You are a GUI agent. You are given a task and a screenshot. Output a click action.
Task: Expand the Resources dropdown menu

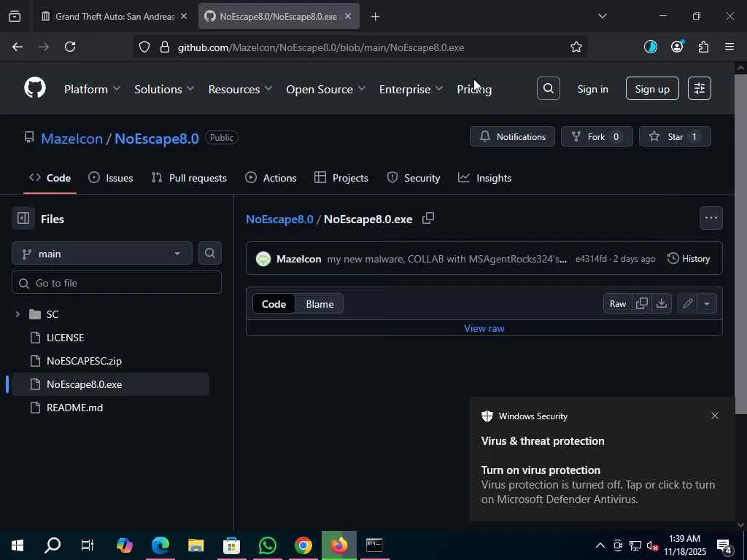240,89
